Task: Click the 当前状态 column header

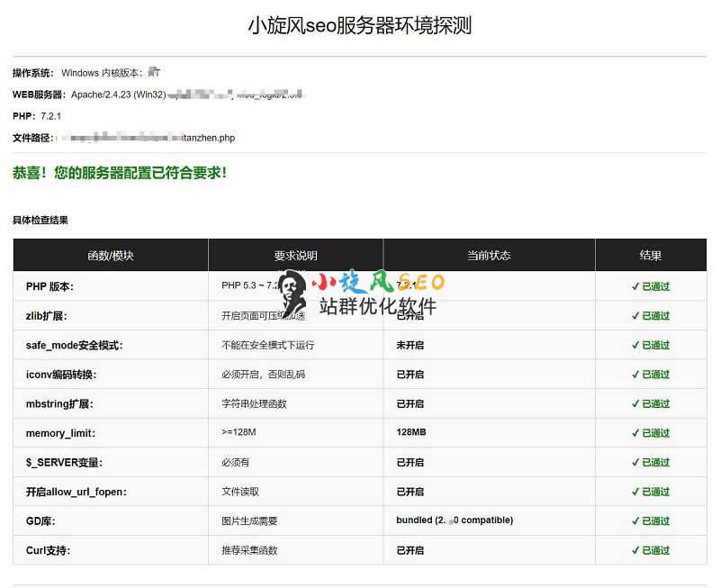Action: click(489, 256)
